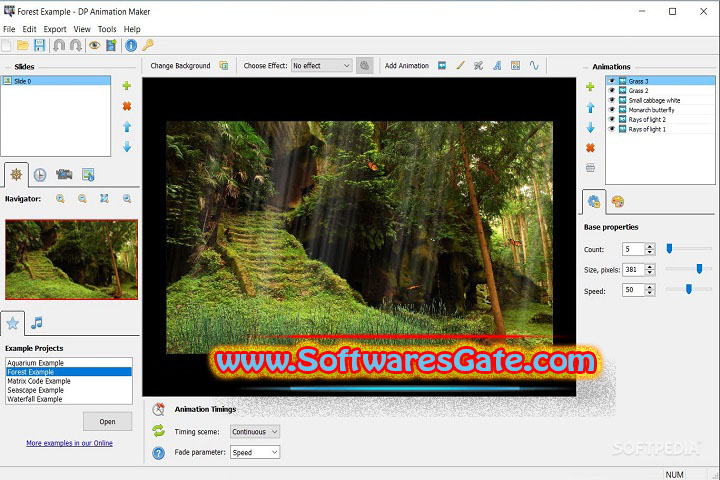Screen dimensions: 720x480
Task: Adjust the Size, pixels slider
Action: tap(699, 269)
